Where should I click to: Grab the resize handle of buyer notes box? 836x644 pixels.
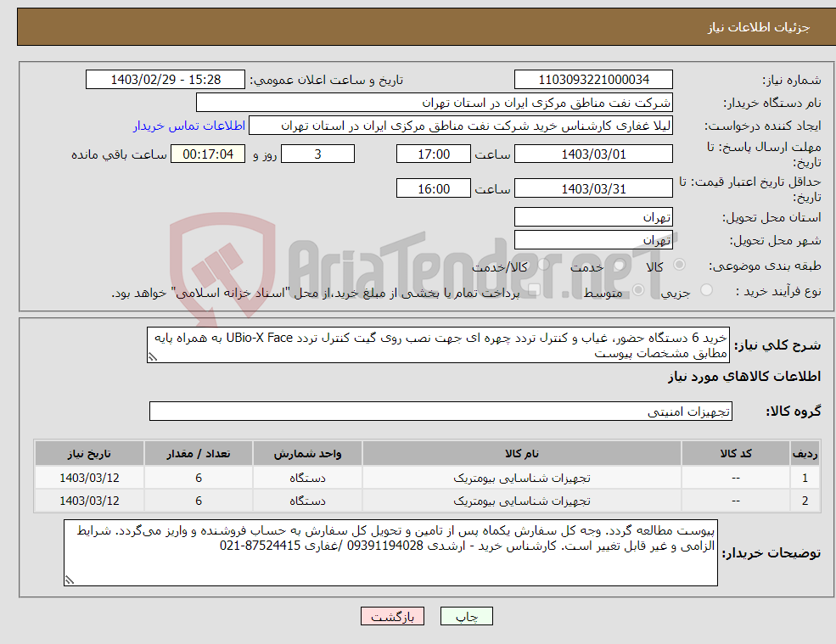[70, 580]
